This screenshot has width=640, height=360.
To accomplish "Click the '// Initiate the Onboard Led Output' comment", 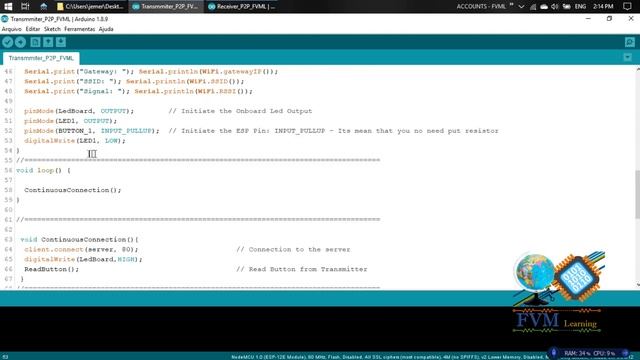I will coord(240,111).
